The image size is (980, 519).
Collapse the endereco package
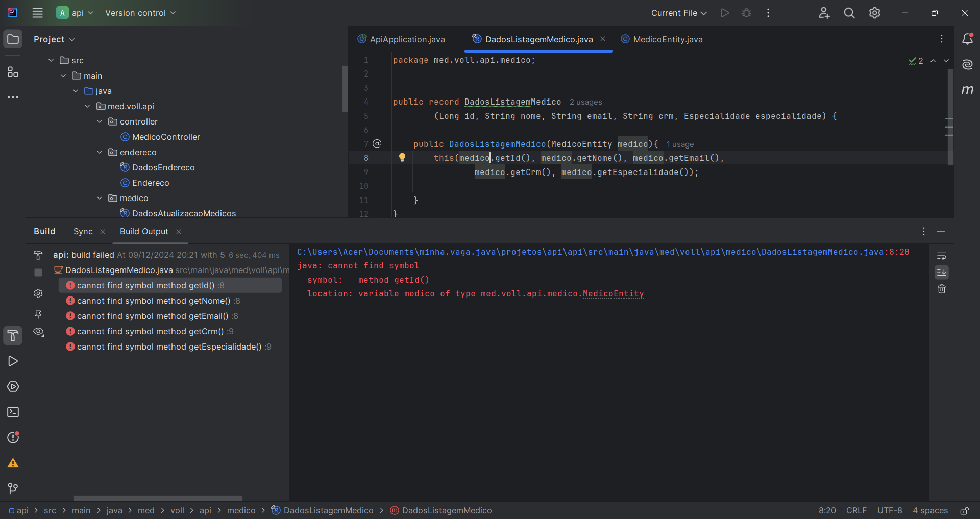(x=100, y=152)
